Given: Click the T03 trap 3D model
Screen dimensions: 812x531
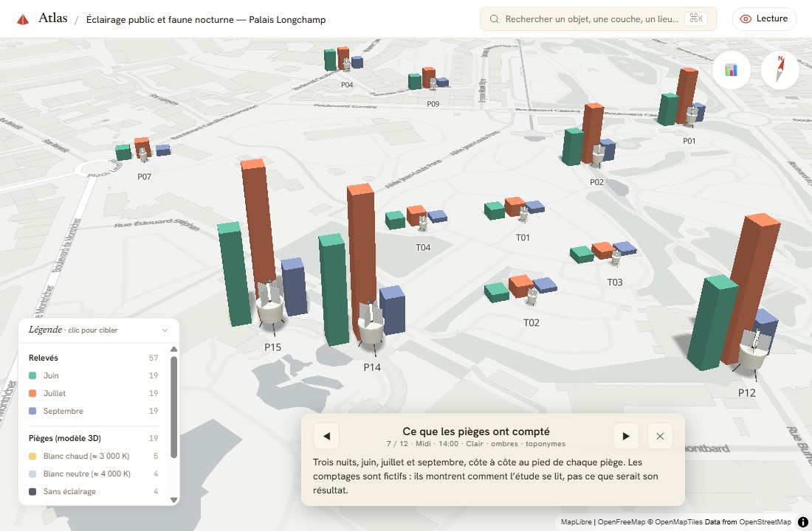Looking at the screenshot, I should click(616, 257).
